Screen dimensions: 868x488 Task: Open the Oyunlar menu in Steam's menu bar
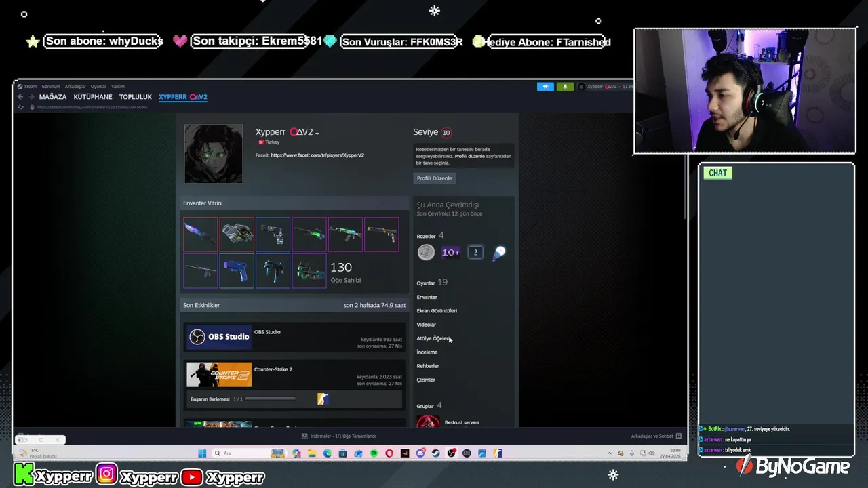tap(99, 87)
